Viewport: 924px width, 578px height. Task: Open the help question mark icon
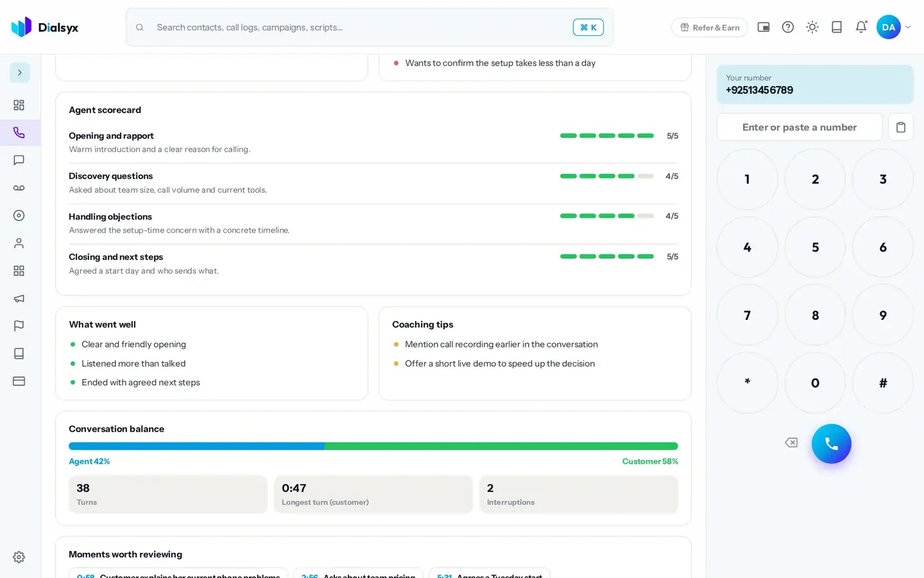pyautogui.click(x=788, y=27)
